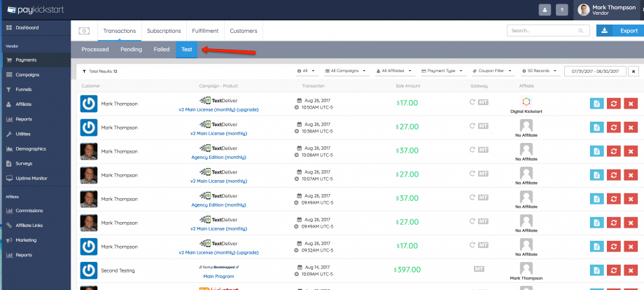
Task: View details for the 10:08AM $37.00 transaction
Action: click(x=597, y=151)
